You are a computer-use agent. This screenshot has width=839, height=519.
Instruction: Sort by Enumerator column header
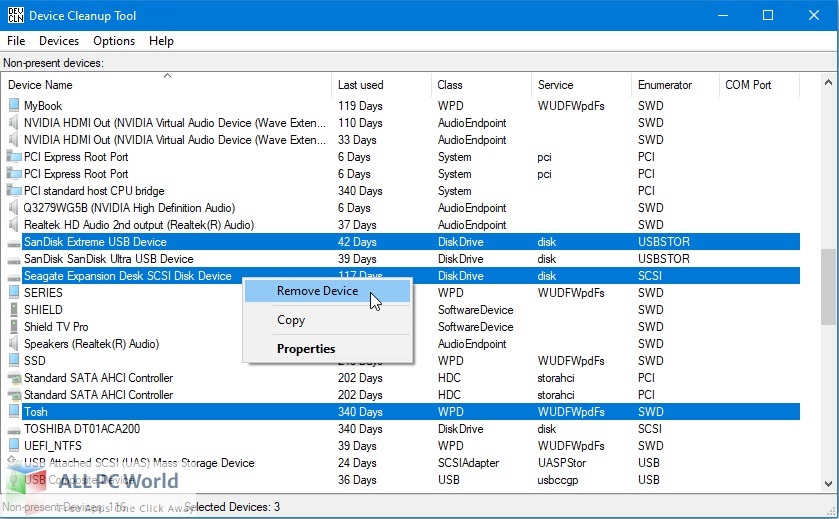point(676,85)
